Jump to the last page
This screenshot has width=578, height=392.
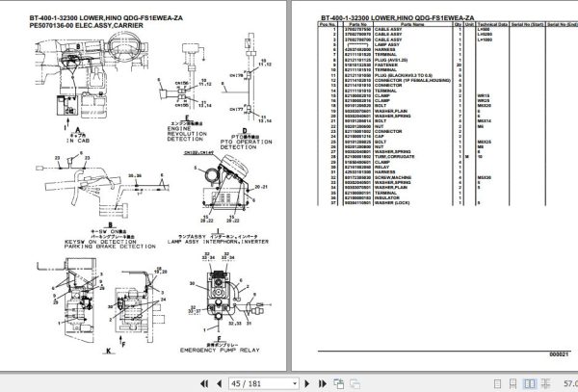(x=322, y=383)
